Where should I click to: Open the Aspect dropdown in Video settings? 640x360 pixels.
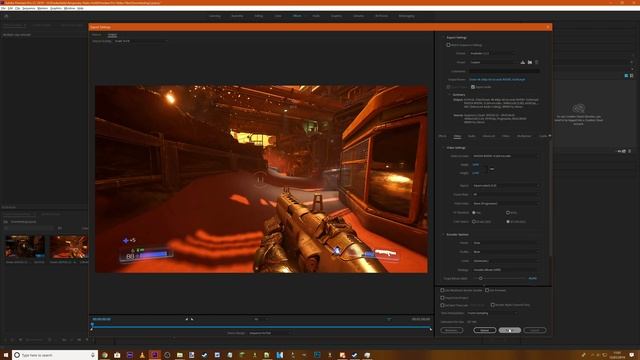[506, 186]
